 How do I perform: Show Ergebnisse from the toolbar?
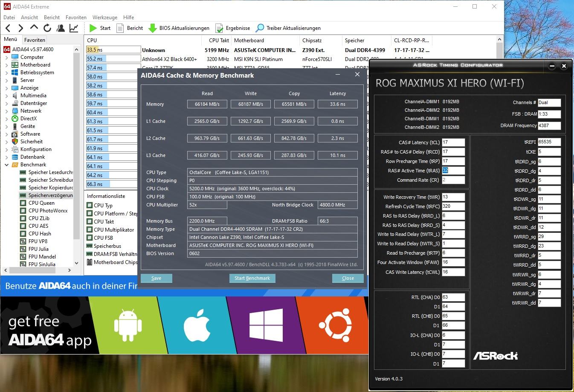click(232, 28)
